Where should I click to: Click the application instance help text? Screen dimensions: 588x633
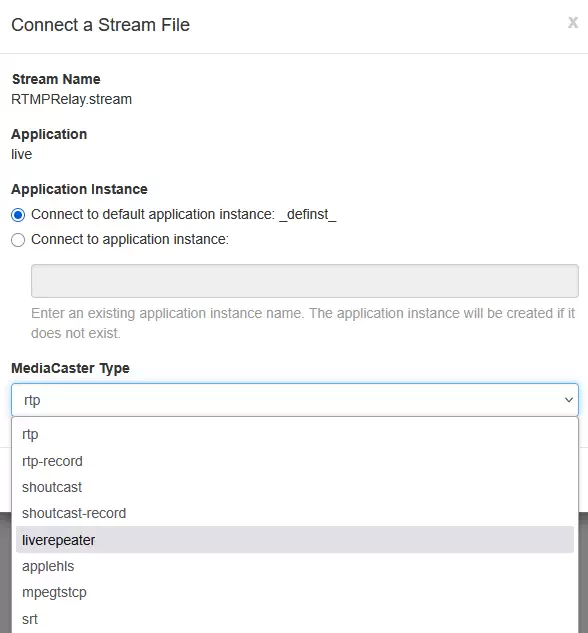(x=303, y=323)
